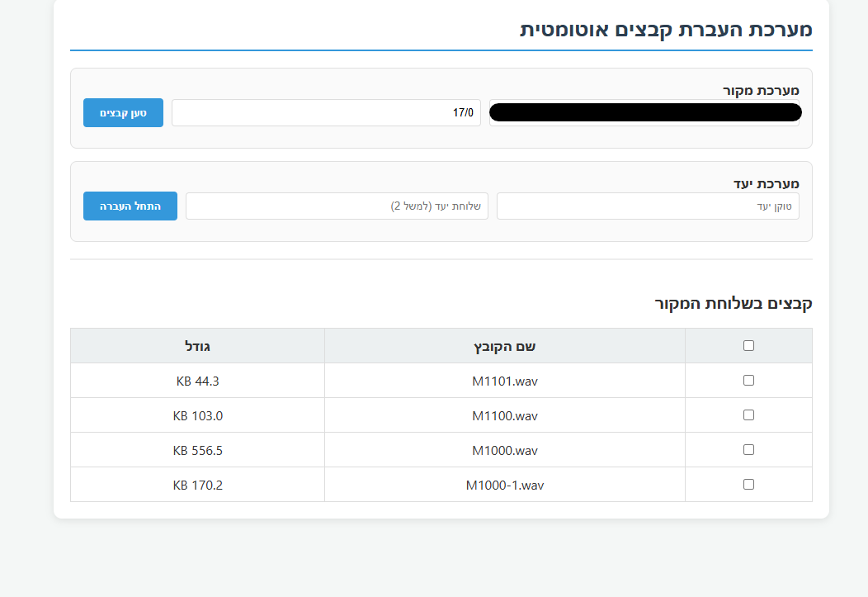Check the checkbox for M1101.wav
Image resolution: width=868 pixels, height=597 pixels.
click(x=748, y=380)
